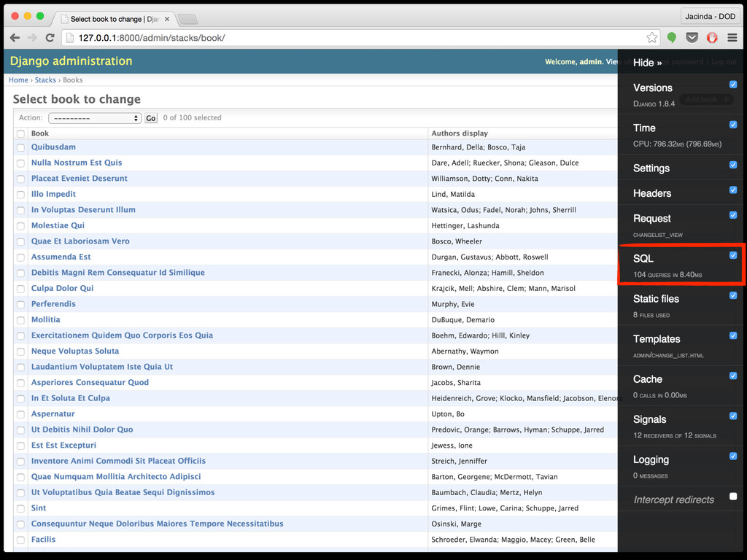Open the Django administration title link
The width and height of the screenshot is (747, 560).
pyautogui.click(x=71, y=61)
